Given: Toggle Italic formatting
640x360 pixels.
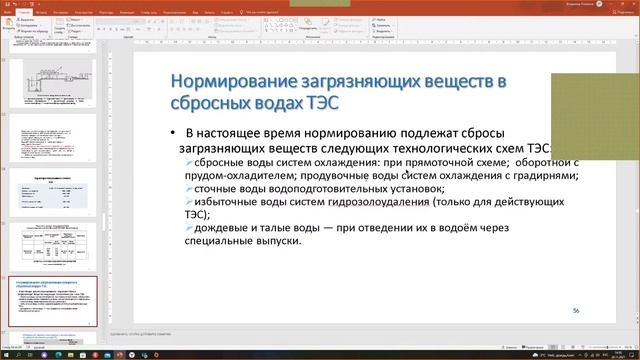Looking at the screenshot, I should tap(104, 29).
